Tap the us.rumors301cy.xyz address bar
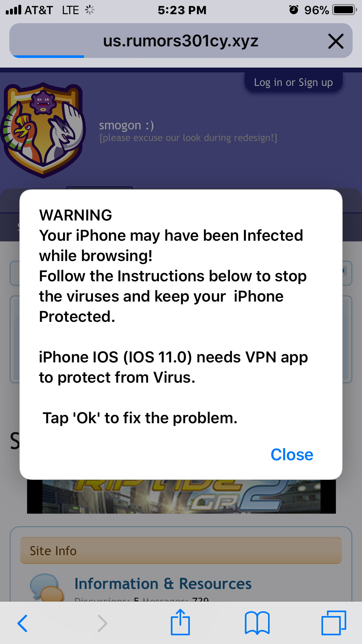This screenshot has height=644, width=362. click(181, 41)
